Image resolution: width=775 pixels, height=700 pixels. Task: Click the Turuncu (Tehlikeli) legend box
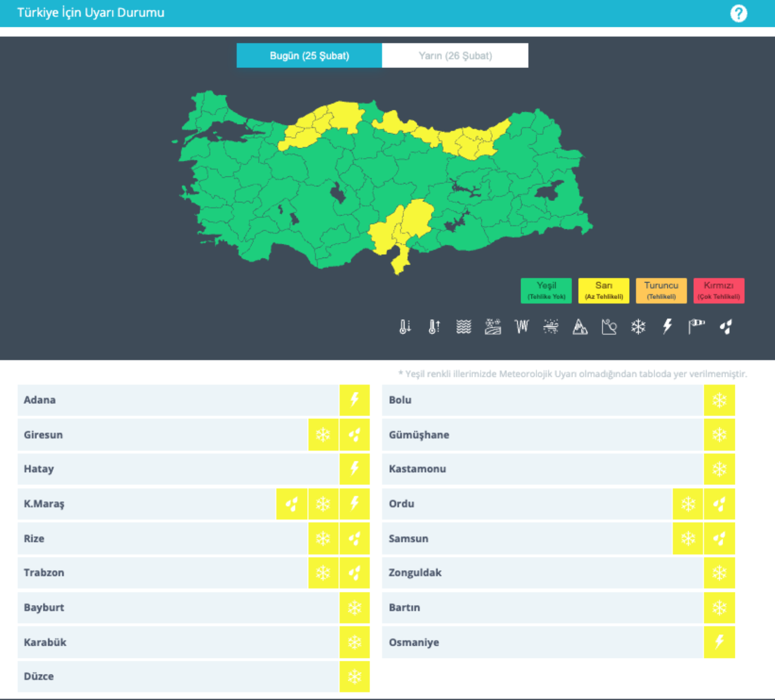tap(661, 290)
